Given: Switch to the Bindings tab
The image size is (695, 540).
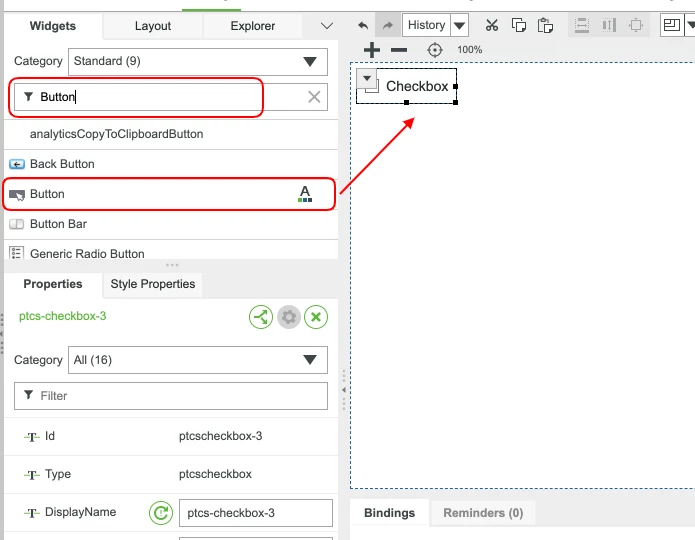Looking at the screenshot, I should (389, 513).
